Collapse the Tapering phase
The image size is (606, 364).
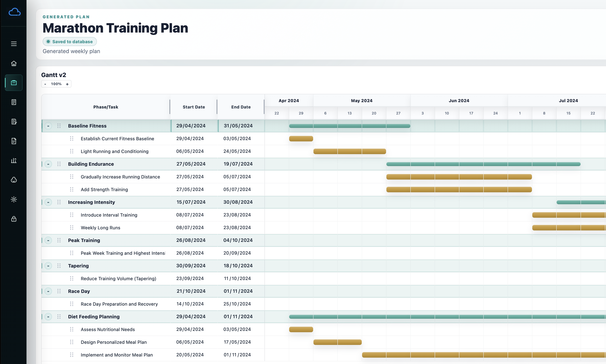point(48,266)
